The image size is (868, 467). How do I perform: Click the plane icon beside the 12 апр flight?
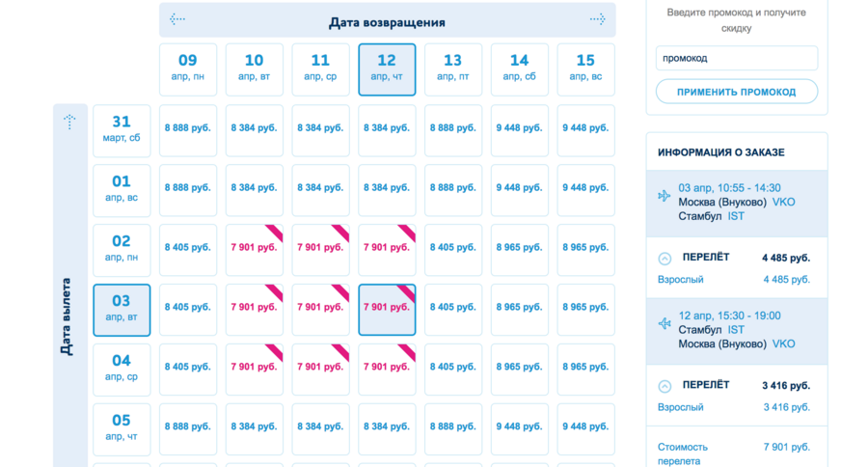[665, 323]
